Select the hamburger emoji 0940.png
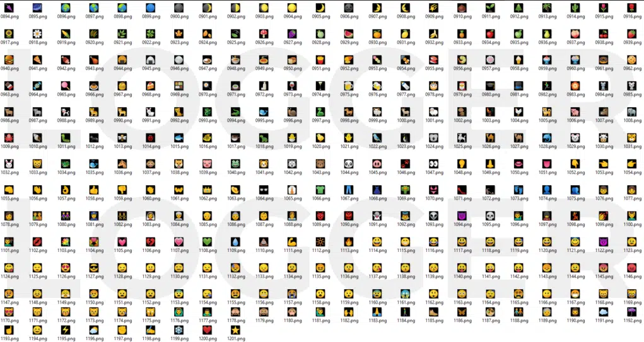Viewport: 644px width, 342px height. (9, 59)
